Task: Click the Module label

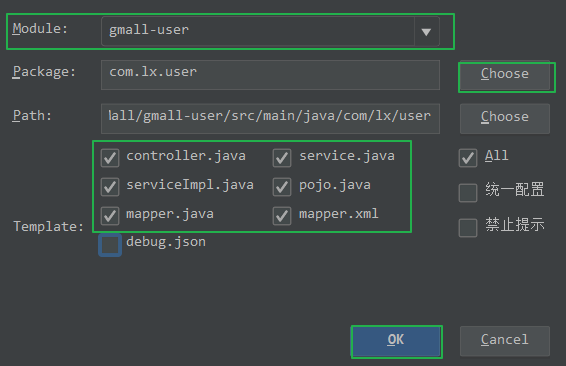Action: tap(40, 29)
